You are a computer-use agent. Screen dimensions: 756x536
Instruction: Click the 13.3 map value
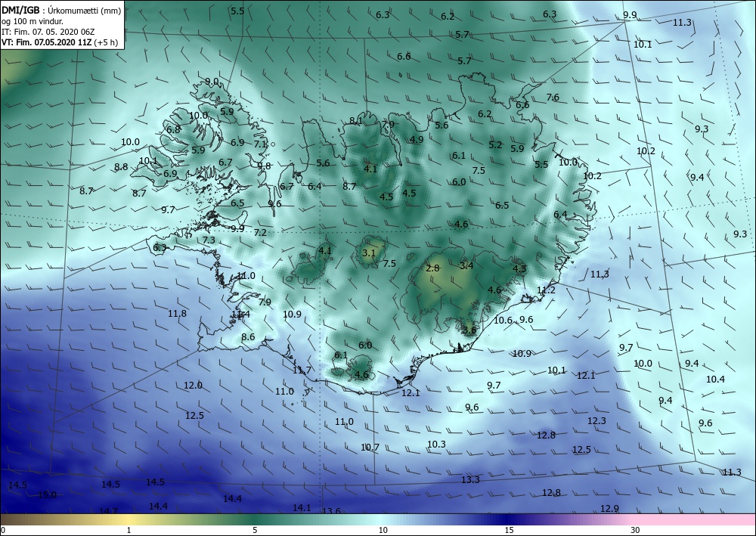click(x=470, y=479)
